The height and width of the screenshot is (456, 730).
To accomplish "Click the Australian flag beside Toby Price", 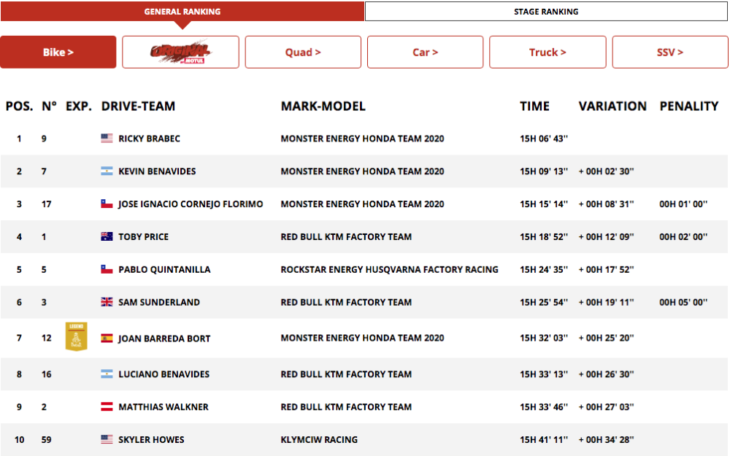I will pyautogui.click(x=107, y=237).
